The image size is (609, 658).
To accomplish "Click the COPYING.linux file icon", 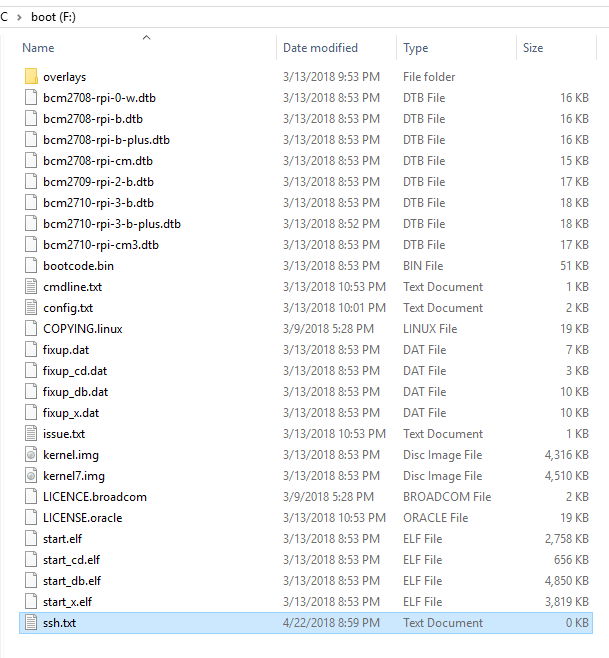I will tap(31, 328).
